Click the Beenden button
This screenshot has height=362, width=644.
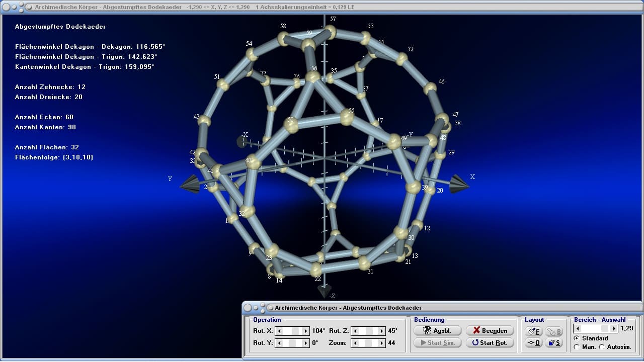pyautogui.click(x=490, y=331)
